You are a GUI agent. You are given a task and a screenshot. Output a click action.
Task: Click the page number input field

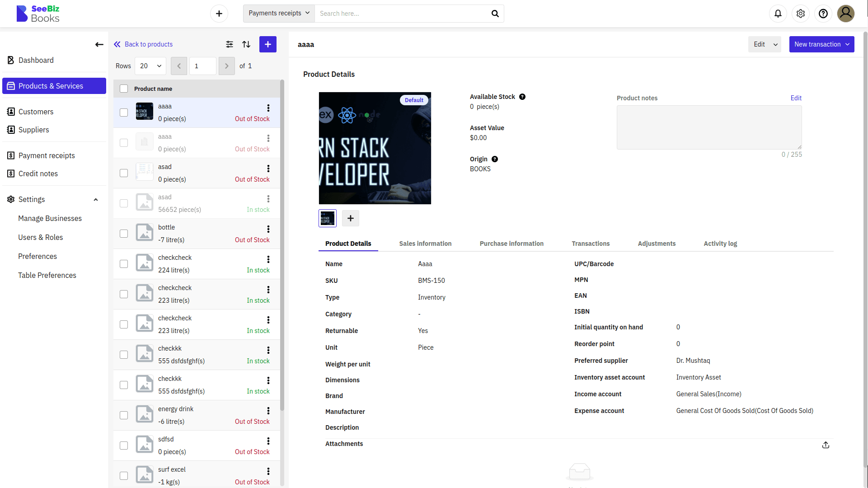pyautogui.click(x=202, y=66)
